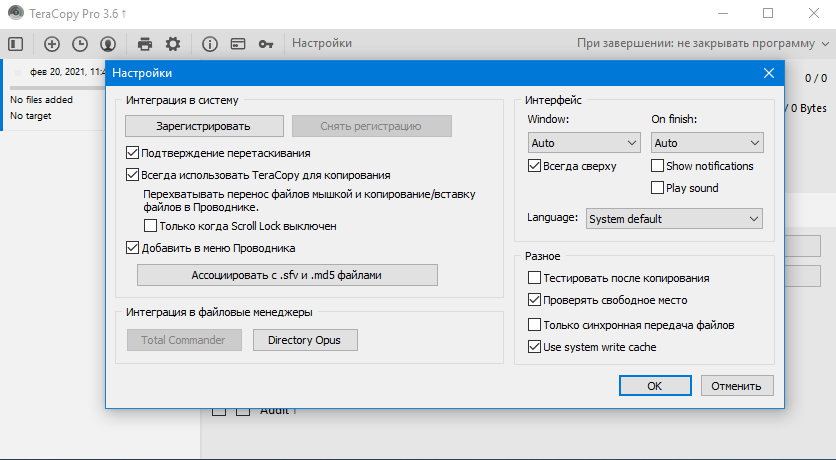836x460 pixels.
Task: Click the plus circle icon in toolbar
Action: tap(52, 44)
